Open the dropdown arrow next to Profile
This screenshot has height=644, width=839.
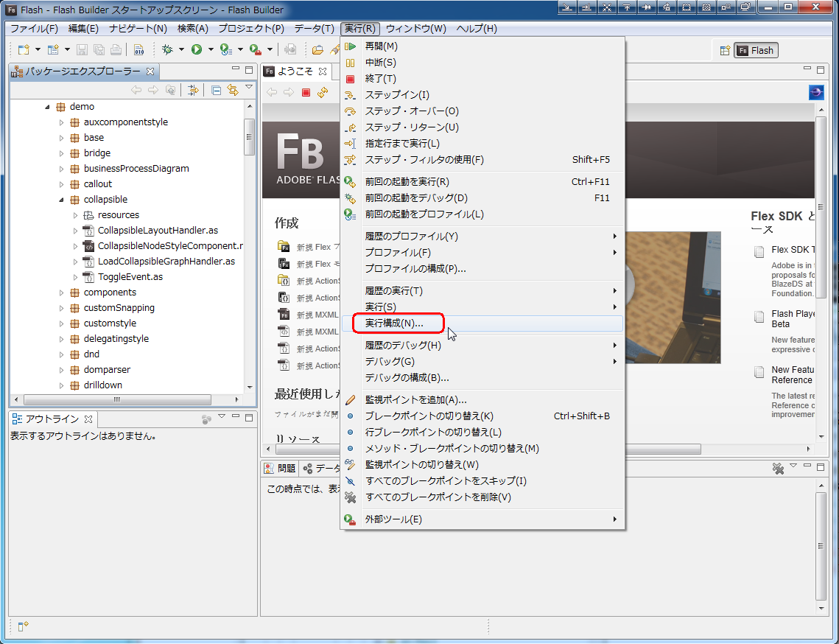click(x=240, y=50)
